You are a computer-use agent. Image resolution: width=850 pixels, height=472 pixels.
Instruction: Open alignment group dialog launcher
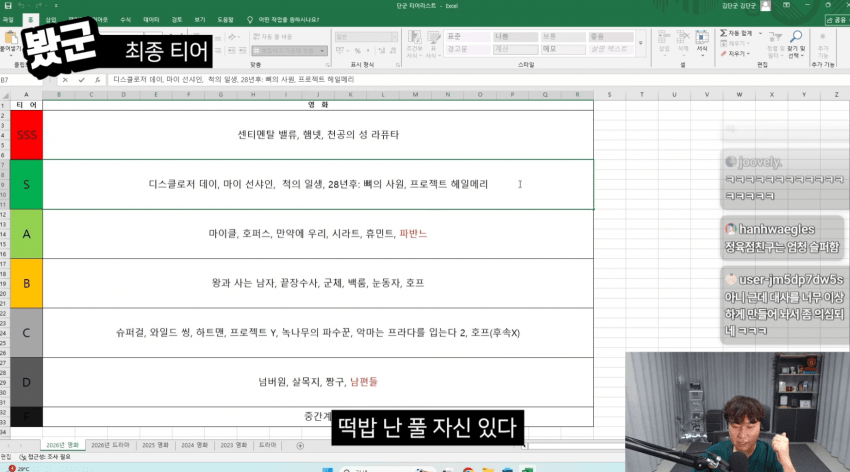click(x=327, y=65)
